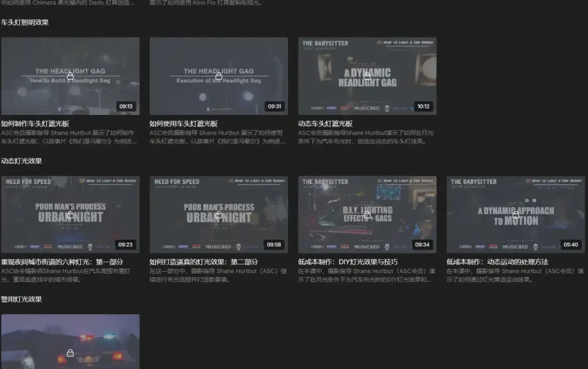Click lock icon on 如何制作车头灯遮光板 thumbnail

[x=70, y=76]
